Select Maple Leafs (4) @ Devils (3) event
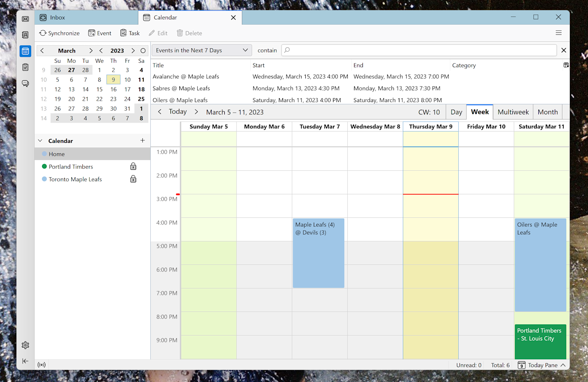Image resolution: width=588 pixels, height=382 pixels. coord(318,253)
